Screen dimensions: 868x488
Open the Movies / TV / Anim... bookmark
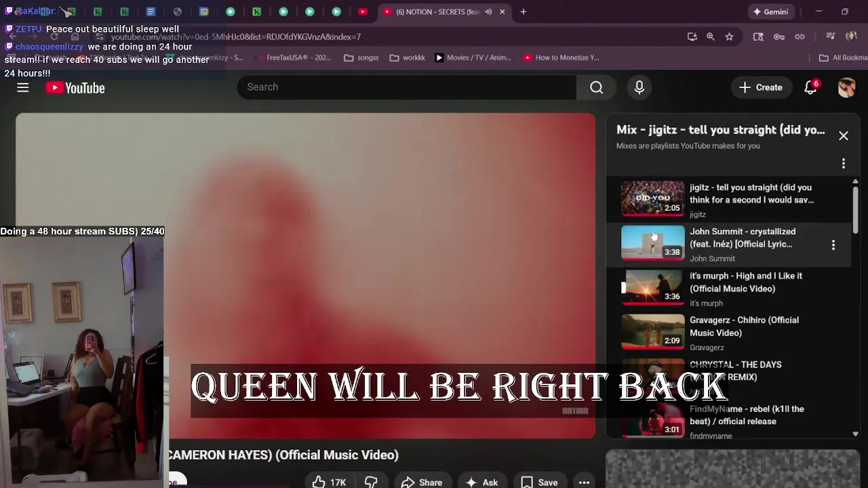(473, 58)
